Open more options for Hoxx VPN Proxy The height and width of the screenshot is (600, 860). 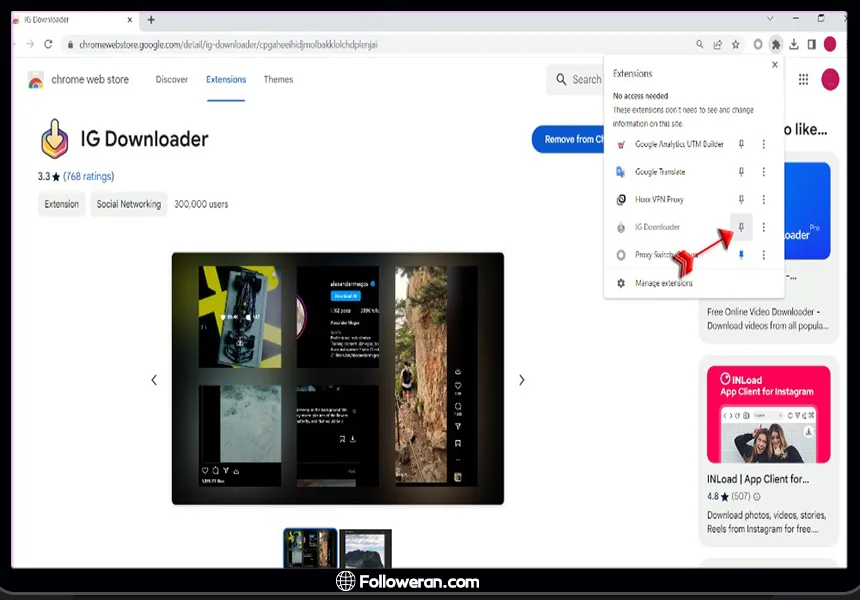click(x=764, y=200)
